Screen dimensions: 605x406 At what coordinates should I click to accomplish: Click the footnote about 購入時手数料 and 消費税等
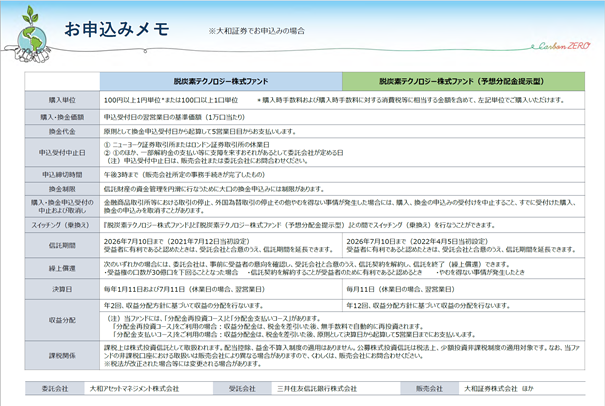pyautogui.click(x=411, y=100)
